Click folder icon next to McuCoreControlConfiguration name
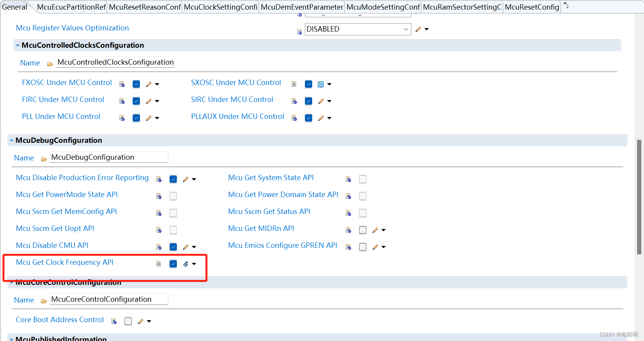 click(x=44, y=301)
